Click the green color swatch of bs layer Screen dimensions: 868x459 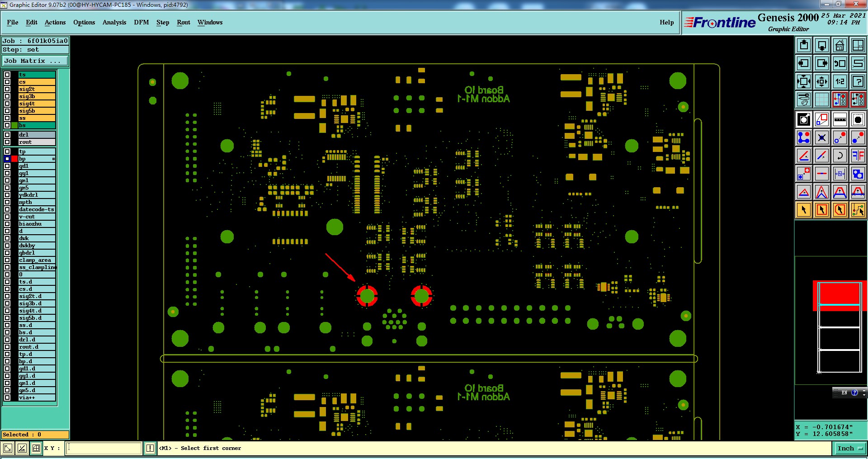click(14, 125)
